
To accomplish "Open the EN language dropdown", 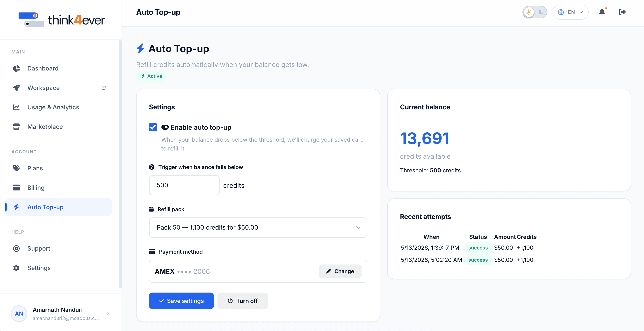I will coord(570,12).
